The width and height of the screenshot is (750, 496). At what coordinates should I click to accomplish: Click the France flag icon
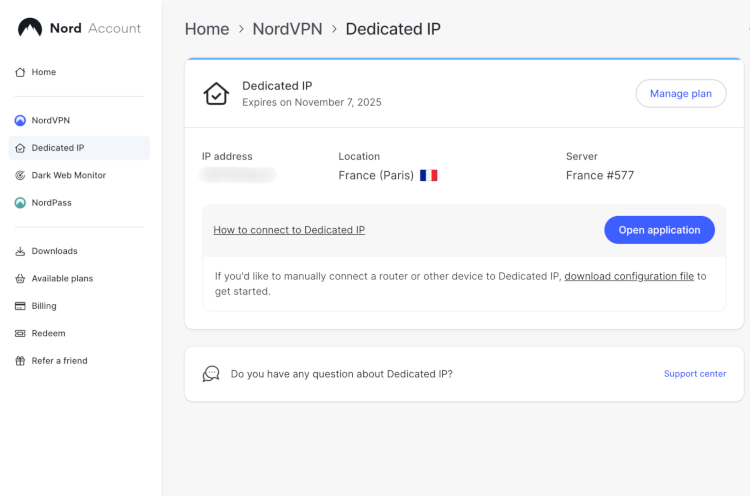pos(429,176)
